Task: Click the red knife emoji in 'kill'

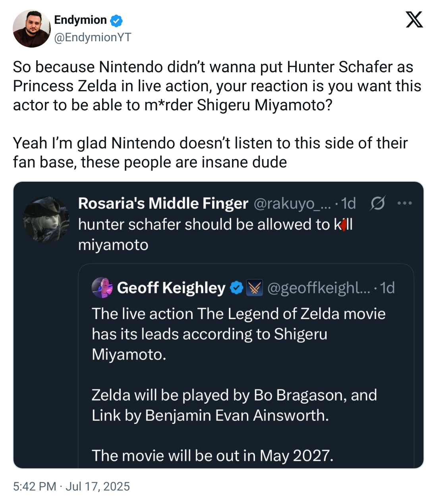Action: 344,225
